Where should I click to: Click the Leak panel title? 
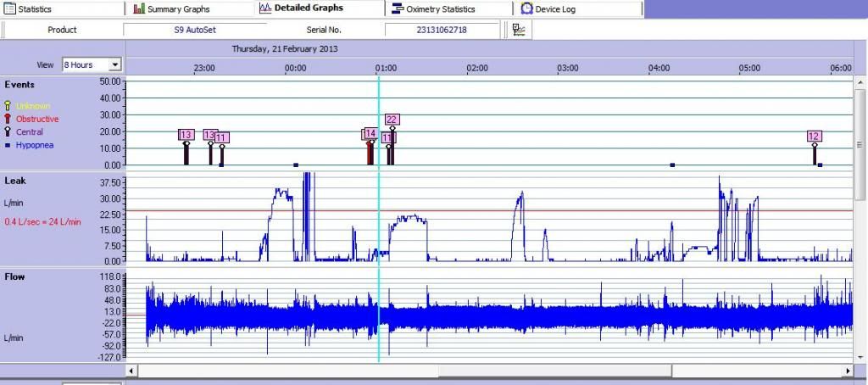click(x=15, y=181)
